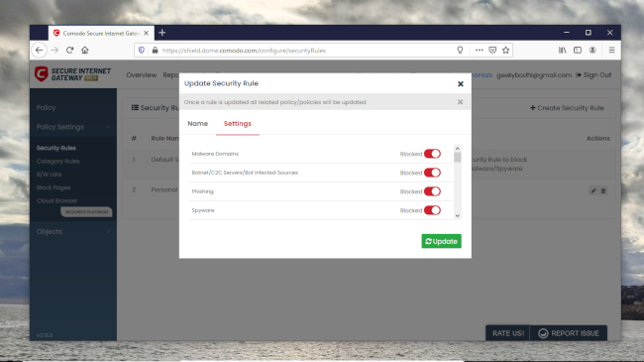Screen dimensions: 644x362
Task: Click the browser forward arrow
Action: [x=54, y=51]
